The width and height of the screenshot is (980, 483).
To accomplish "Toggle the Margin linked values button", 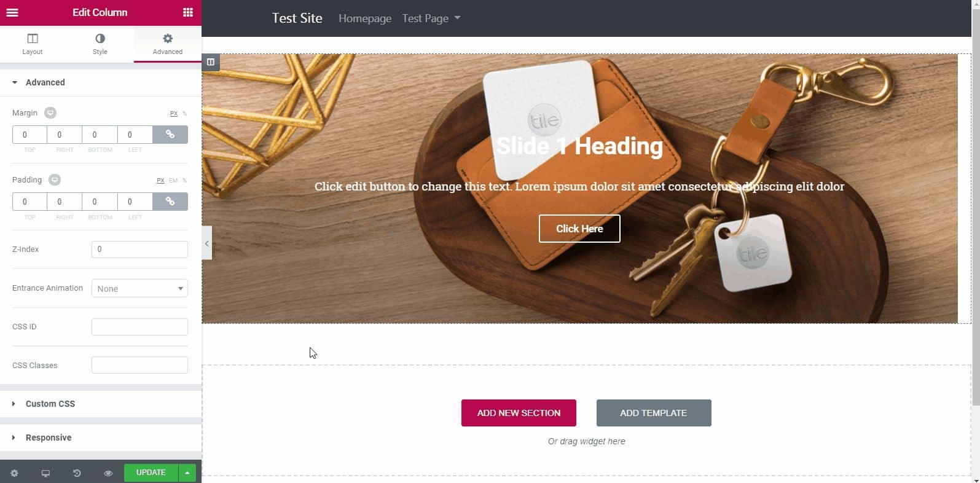I will click(170, 135).
